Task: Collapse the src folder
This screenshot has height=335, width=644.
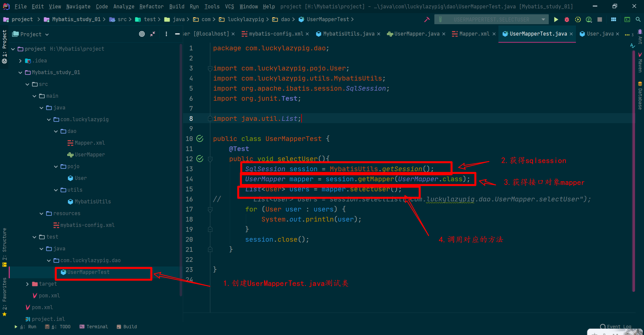Action: 27,84
